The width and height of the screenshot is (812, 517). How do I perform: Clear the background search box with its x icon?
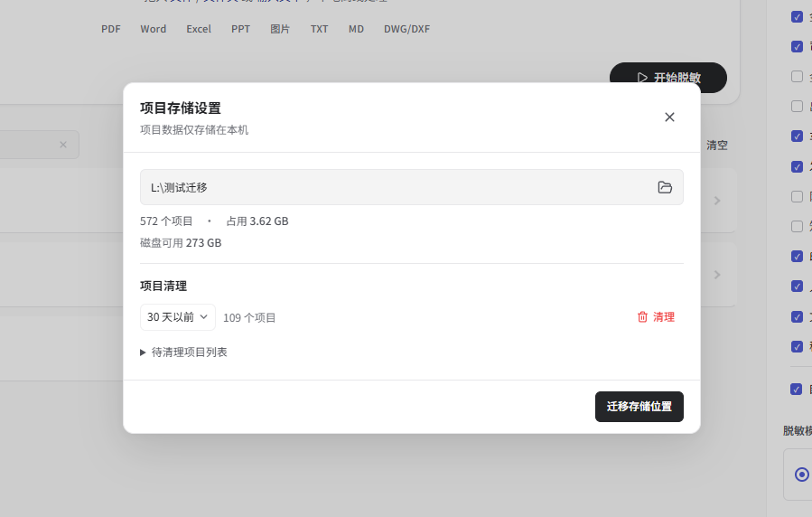click(63, 145)
